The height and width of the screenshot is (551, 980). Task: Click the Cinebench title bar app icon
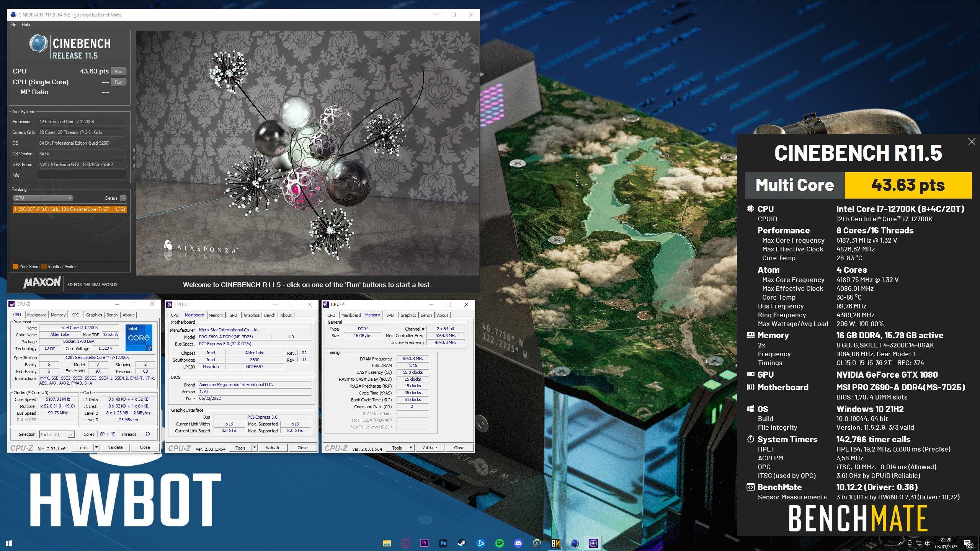[13, 15]
